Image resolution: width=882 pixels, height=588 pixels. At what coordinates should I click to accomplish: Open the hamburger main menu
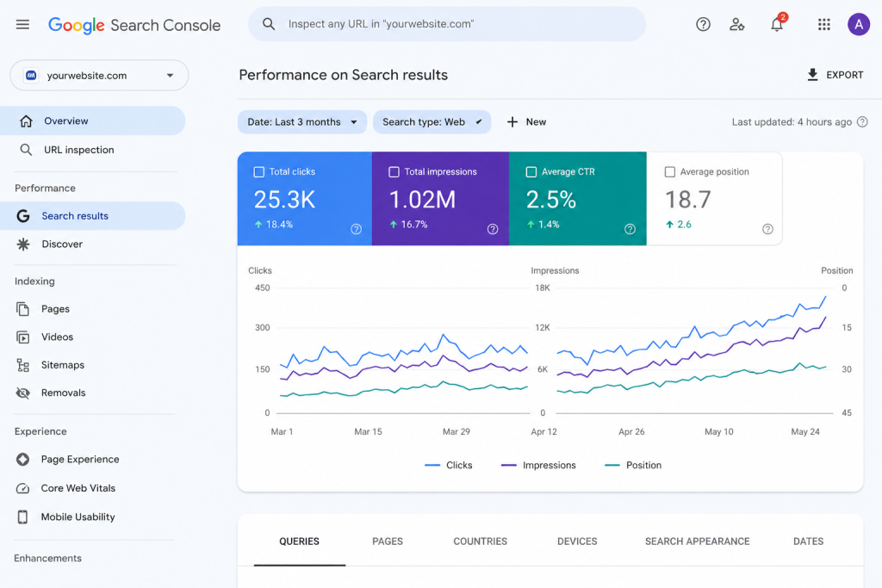[x=22, y=24]
